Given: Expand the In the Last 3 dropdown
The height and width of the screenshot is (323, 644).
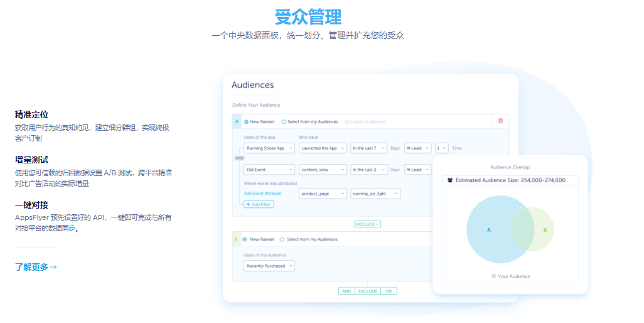Looking at the screenshot, I should coord(369,170).
